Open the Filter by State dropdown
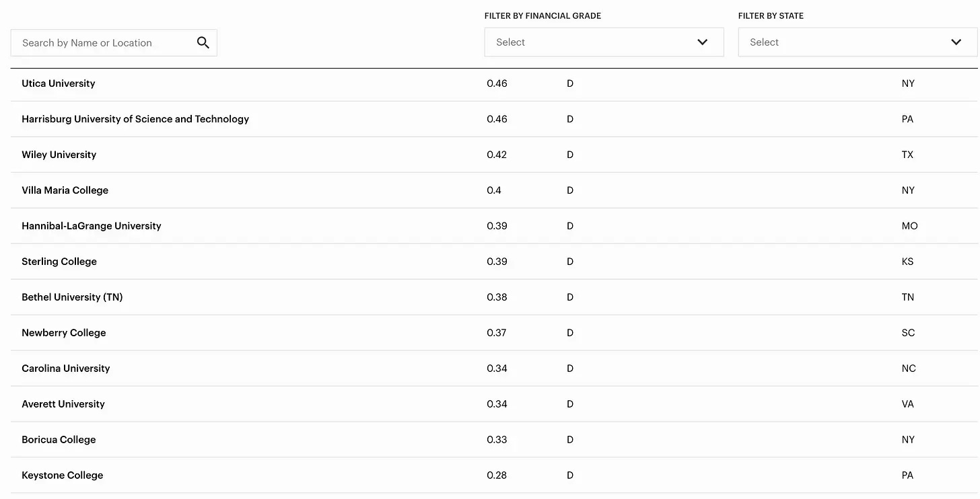Viewport: 980px width, 499px height. pos(858,42)
